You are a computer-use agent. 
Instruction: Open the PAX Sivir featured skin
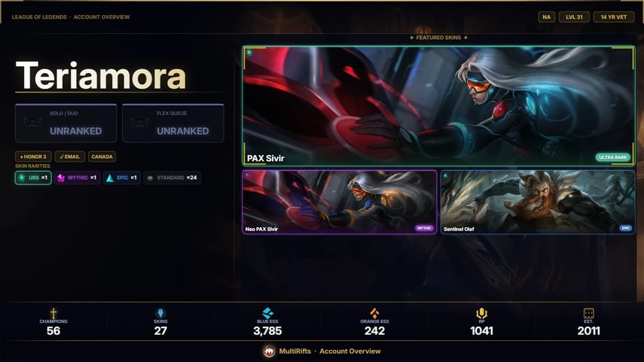click(438, 106)
